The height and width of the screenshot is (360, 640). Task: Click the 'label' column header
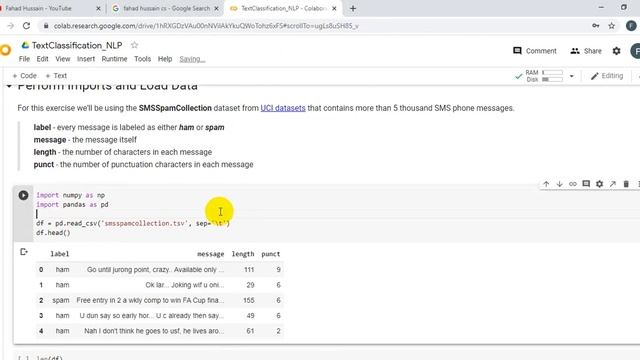click(x=60, y=254)
